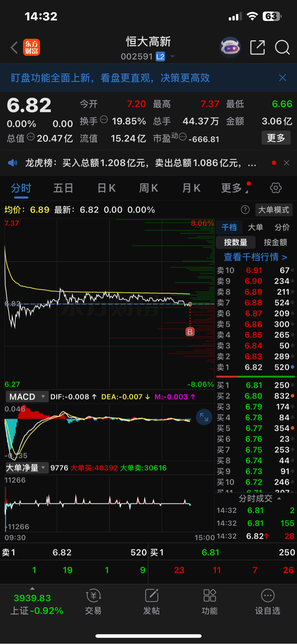The height and width of the screenshot is (644, 297).
Task: Tap the chart help question icon
Action: point(245,210)
